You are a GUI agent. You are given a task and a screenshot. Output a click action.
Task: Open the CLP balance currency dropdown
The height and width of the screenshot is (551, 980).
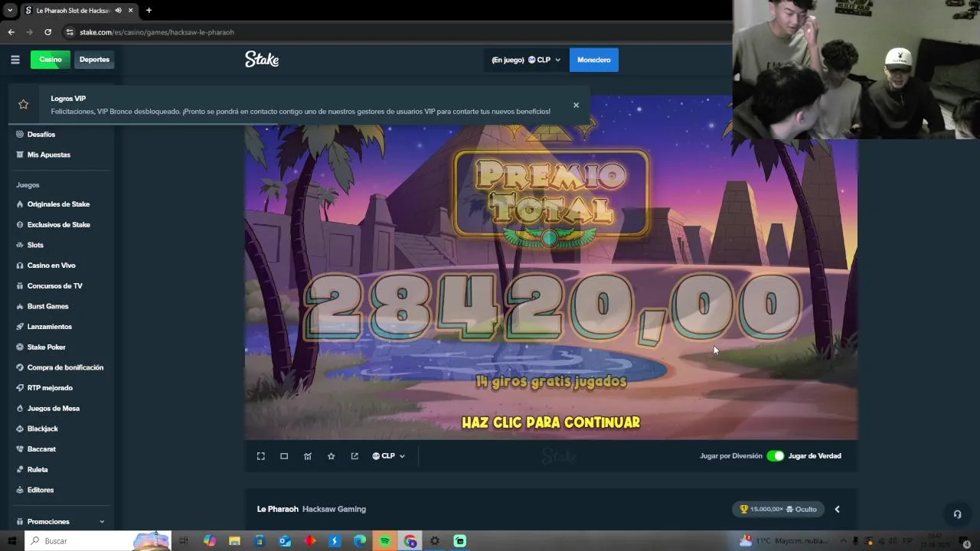click(544, 60)
